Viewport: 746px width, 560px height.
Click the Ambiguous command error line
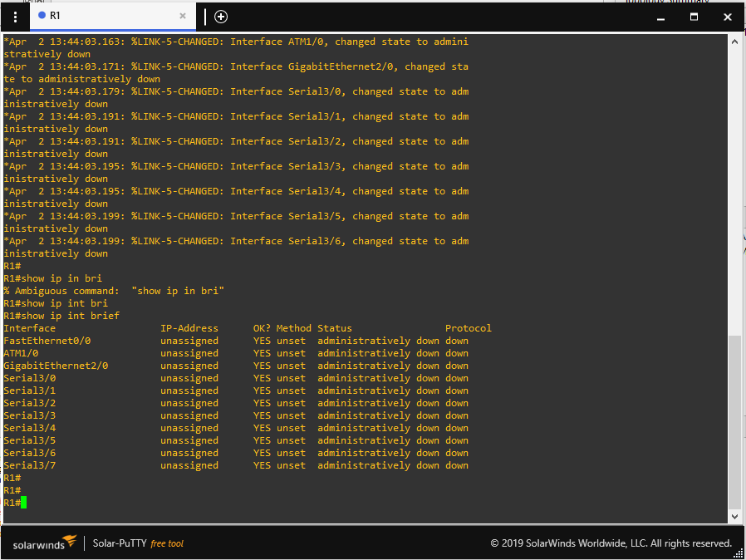114,291
